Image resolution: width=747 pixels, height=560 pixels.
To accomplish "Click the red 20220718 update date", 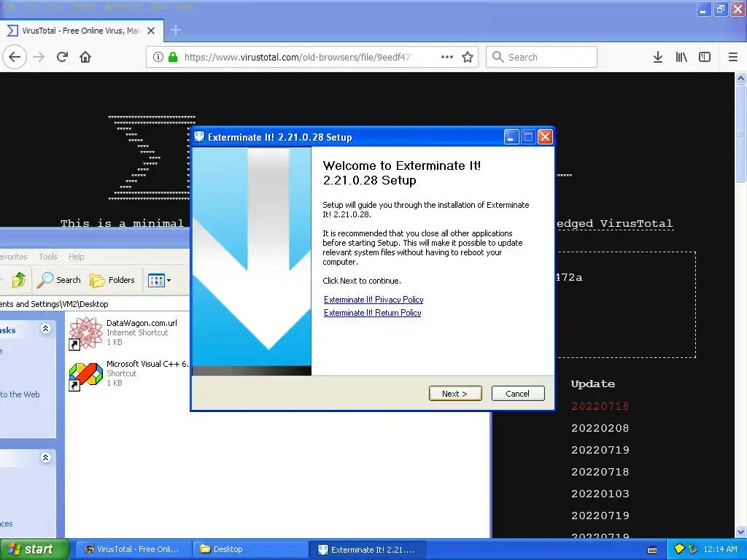I will pyautogui.click(x=600, y=406).
